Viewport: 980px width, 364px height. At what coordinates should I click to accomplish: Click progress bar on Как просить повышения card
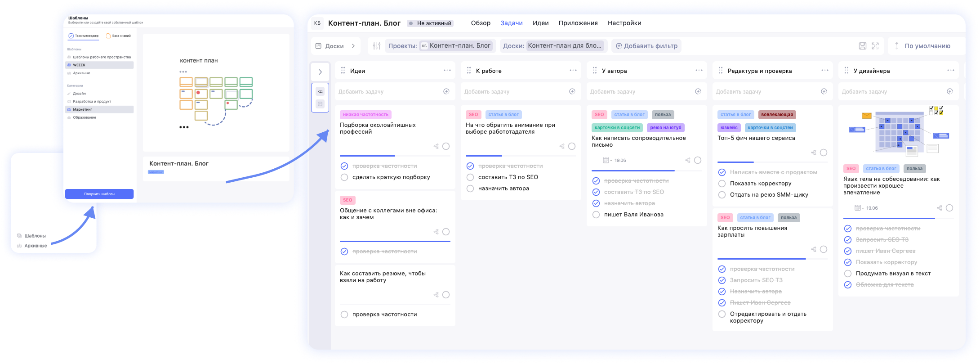click(773, 259)
